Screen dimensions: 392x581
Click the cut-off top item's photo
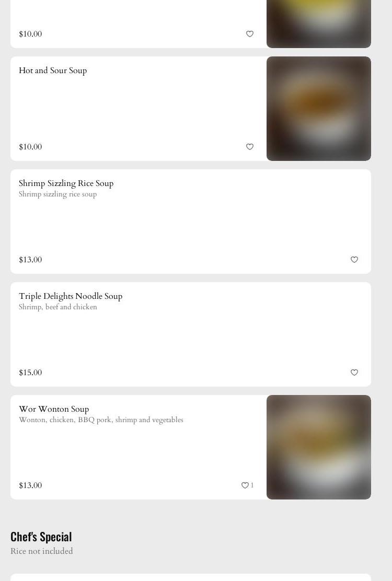click(319, 24)
